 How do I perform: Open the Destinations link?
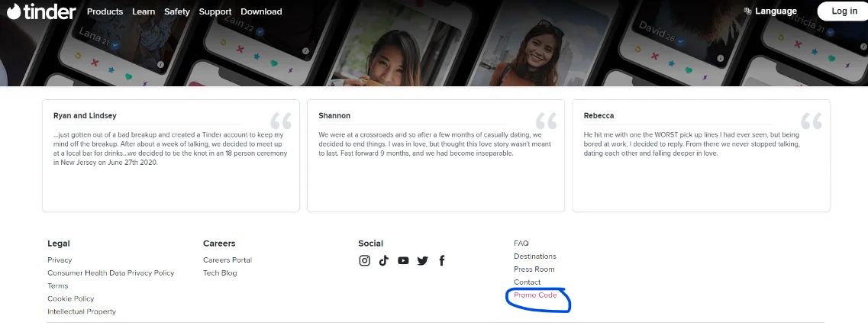coord(534,256)
